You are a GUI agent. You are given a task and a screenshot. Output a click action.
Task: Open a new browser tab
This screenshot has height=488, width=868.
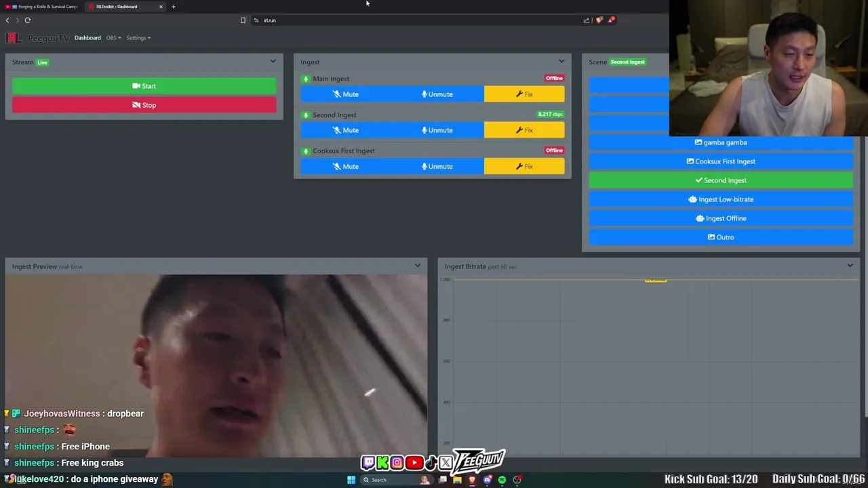pyautogui.click(x=174, y=7)
